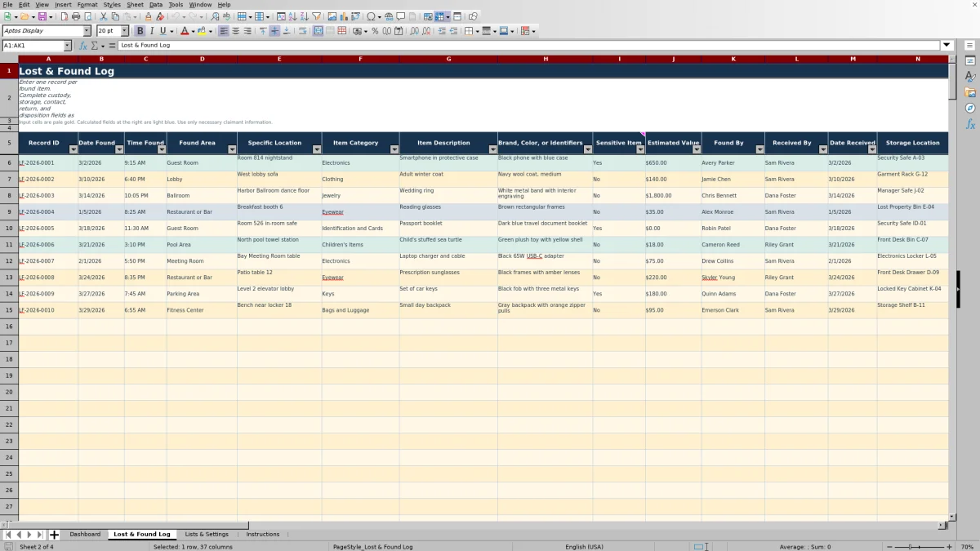Toggle Align Left button
Screen dimensions: 980x551
tap(224, 31)
